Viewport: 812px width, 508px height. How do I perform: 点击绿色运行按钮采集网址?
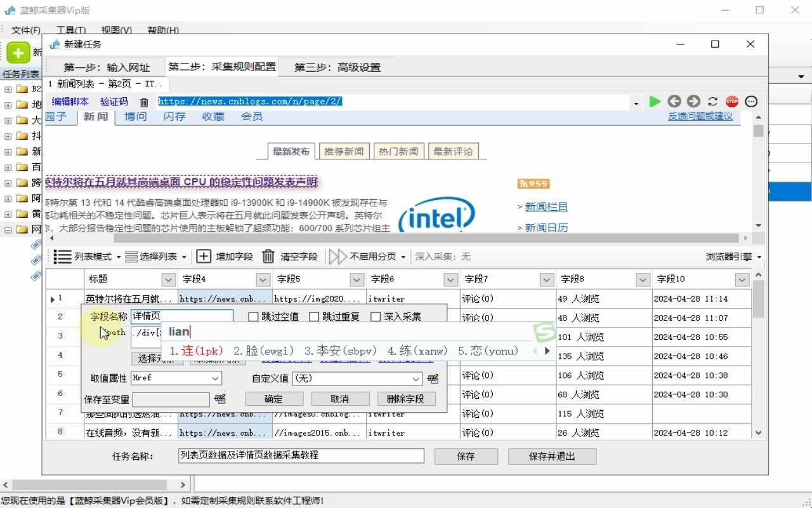[655, 101]
